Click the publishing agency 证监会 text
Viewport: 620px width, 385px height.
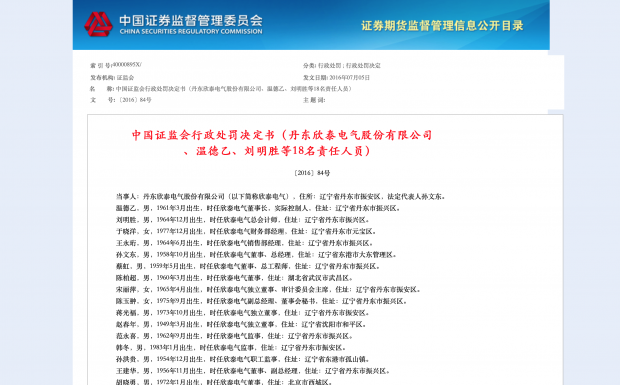click(x=112, y=77)
